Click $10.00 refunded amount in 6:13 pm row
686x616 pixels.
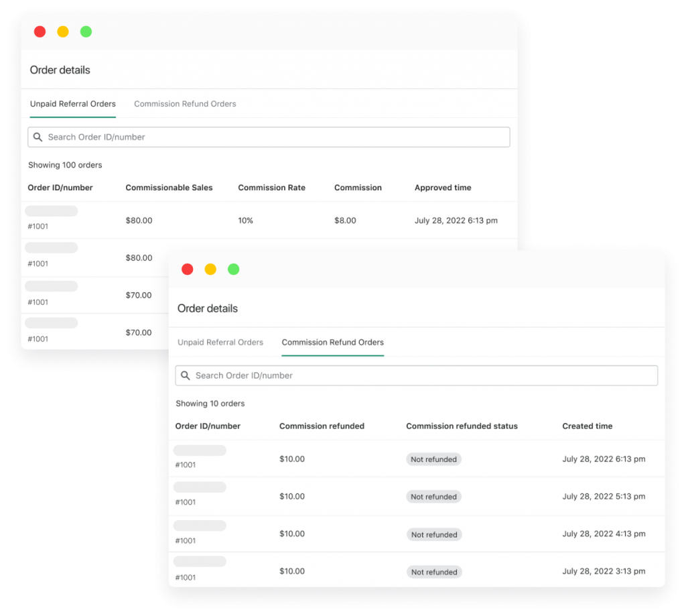pyautogui.click(x=292, y=459)
